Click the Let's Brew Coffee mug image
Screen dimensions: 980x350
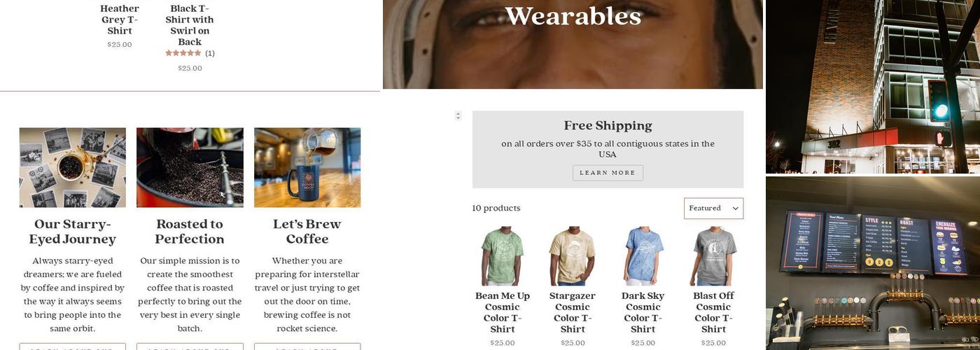(307, 167)
